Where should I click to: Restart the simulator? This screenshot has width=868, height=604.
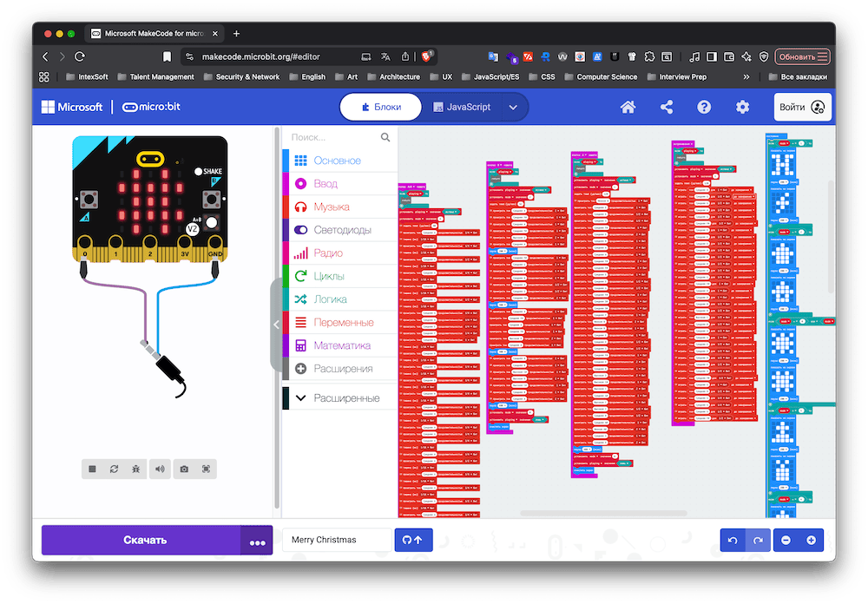click(x=114, y=469)
